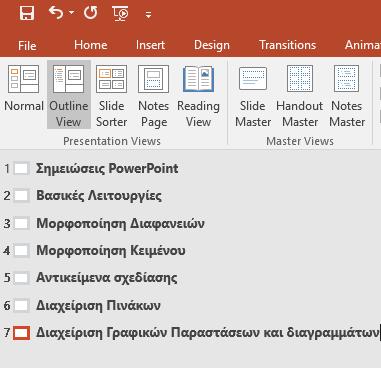This screenshot has width=381, height=368.
Task: Select slide 5 icon in outline
Action: (21, 278)
